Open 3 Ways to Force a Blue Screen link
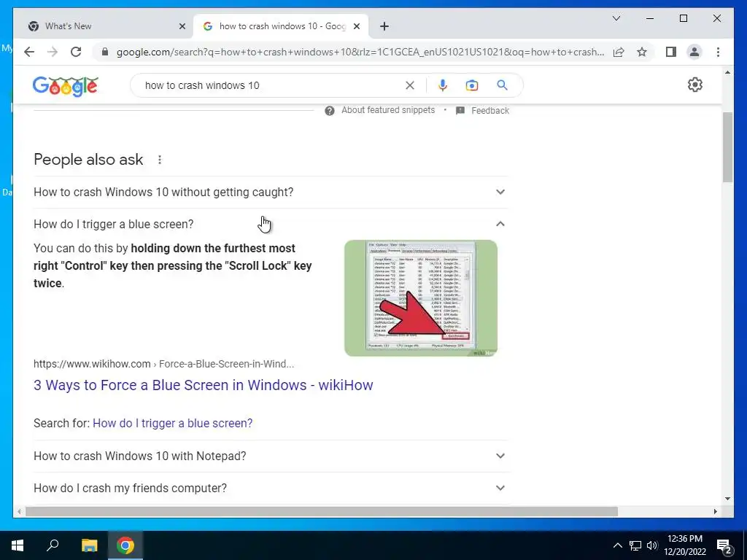 204,385
